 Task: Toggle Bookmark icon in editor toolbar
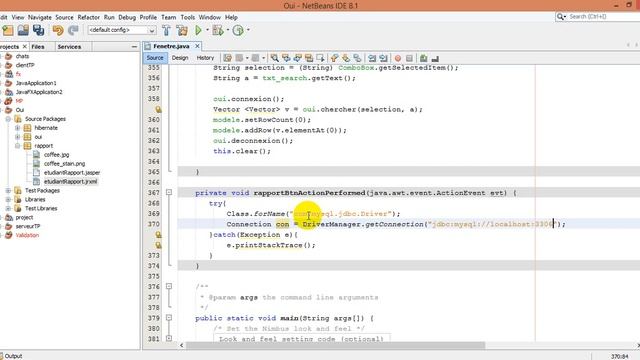coord(358,58)
